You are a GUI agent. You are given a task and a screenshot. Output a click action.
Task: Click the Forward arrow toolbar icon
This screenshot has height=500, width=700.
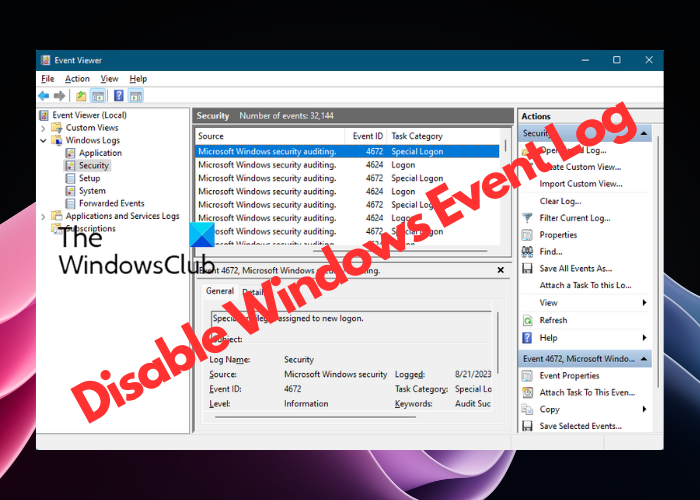[59, 96]
